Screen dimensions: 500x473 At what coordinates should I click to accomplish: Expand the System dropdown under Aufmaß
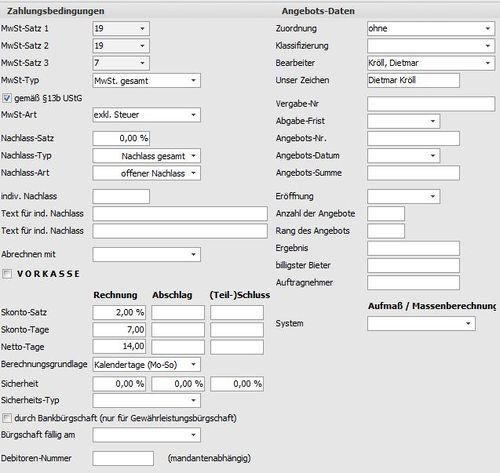pos(421,324)
